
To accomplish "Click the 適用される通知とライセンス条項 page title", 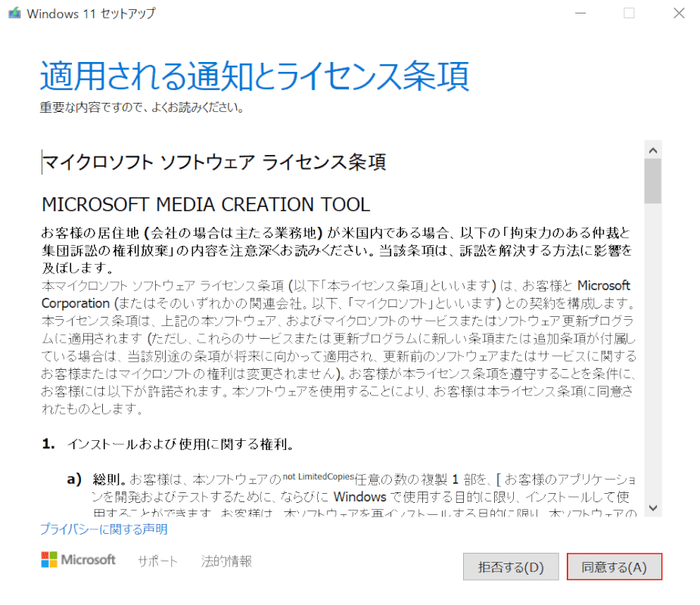I will point(254,76).
